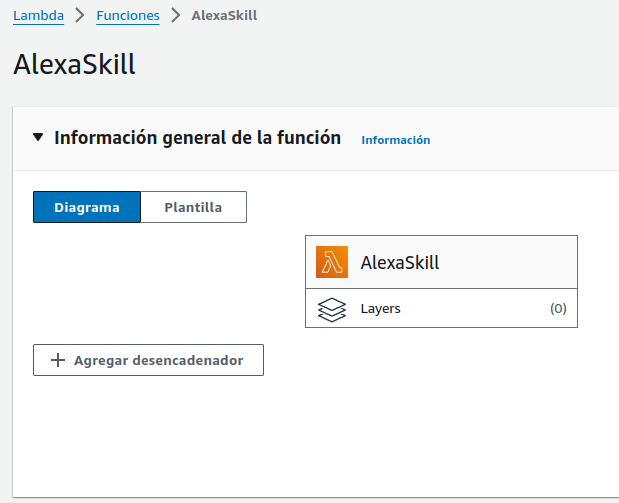This screenshot has width=619, height=503.
Task: Click the orange Lambda function icon
Action: pyautogui.click(x=332, y=262)
